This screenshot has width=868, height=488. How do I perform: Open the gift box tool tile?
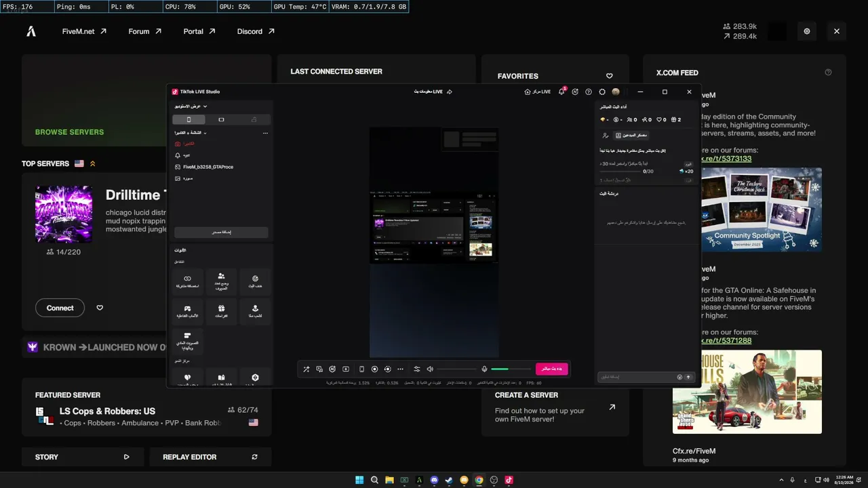pos(221,311)
